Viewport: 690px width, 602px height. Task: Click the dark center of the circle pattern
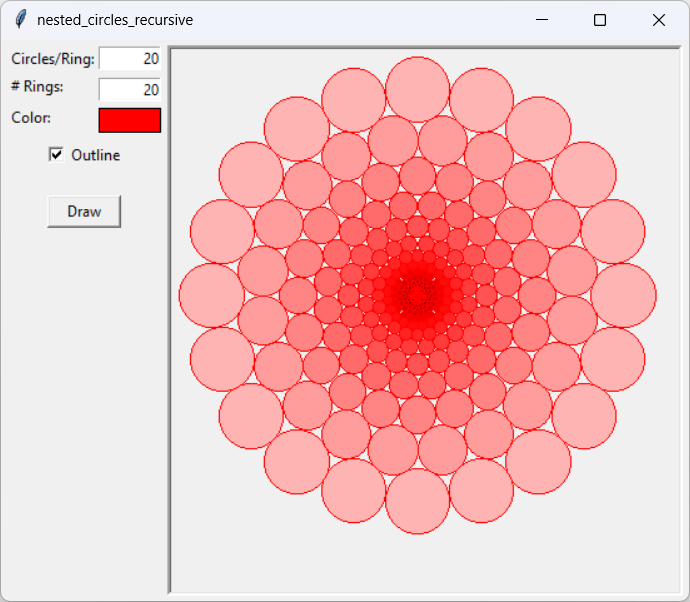(x=418, y=295)
